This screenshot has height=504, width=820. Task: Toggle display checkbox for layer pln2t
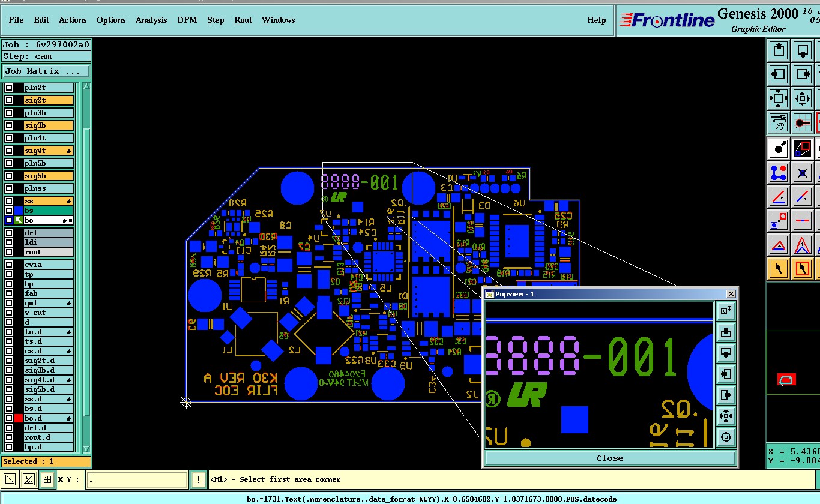[9, 88]
